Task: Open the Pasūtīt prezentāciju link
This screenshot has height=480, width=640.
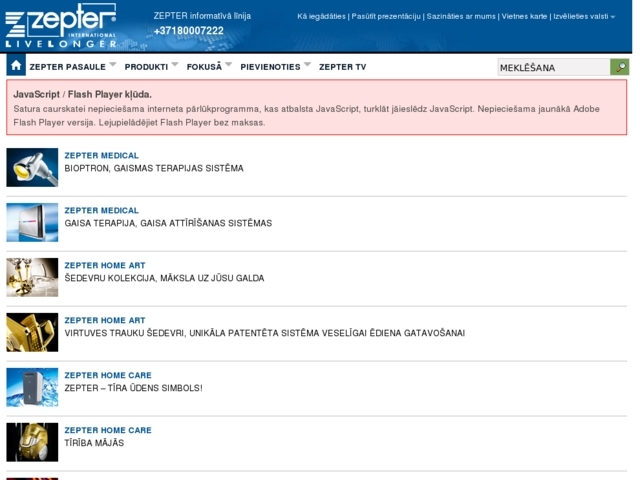Action: [x=385, y=17]
